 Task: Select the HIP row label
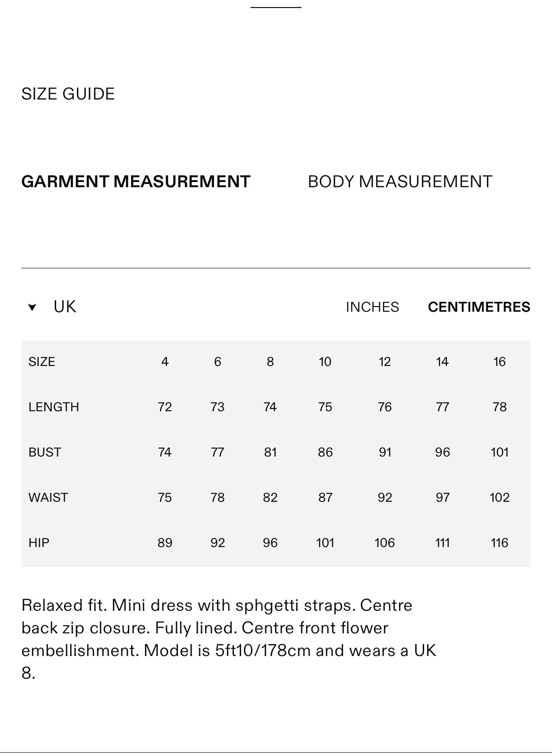[39, 543]
